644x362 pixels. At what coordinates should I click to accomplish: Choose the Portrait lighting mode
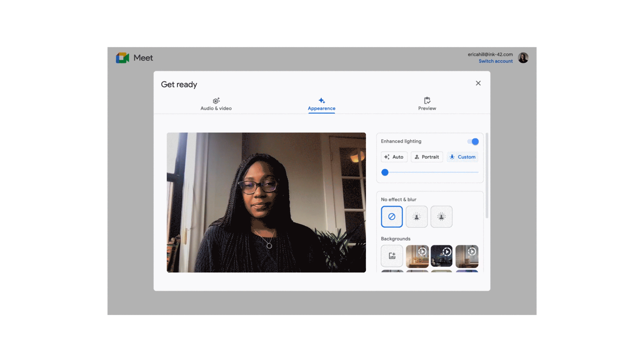427,157
